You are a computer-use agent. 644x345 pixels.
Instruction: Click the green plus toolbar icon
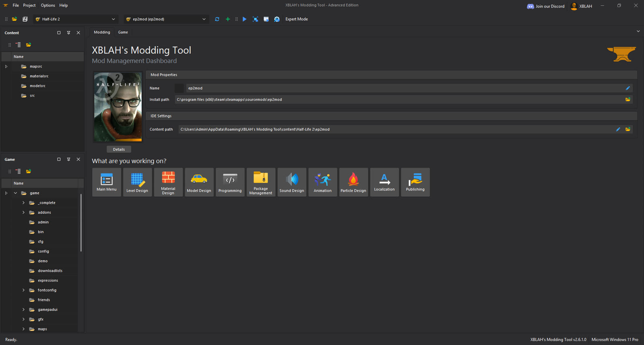click(x=228, y=19)
